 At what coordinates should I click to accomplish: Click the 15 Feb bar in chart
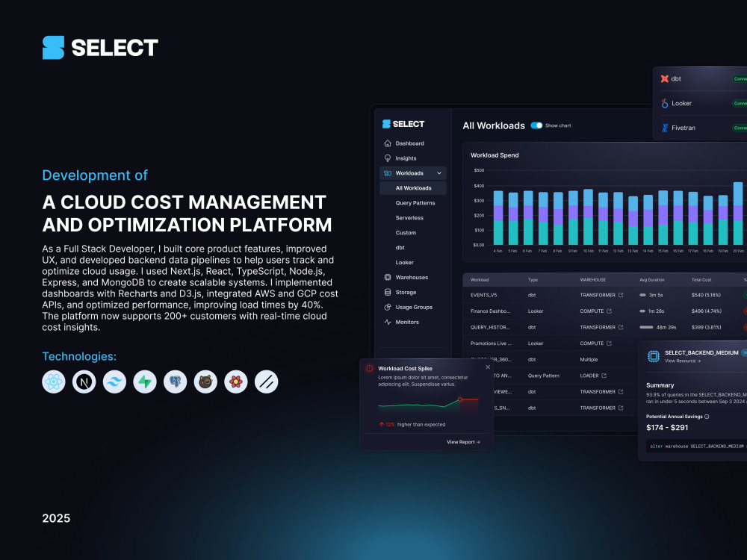pos(663,217)
